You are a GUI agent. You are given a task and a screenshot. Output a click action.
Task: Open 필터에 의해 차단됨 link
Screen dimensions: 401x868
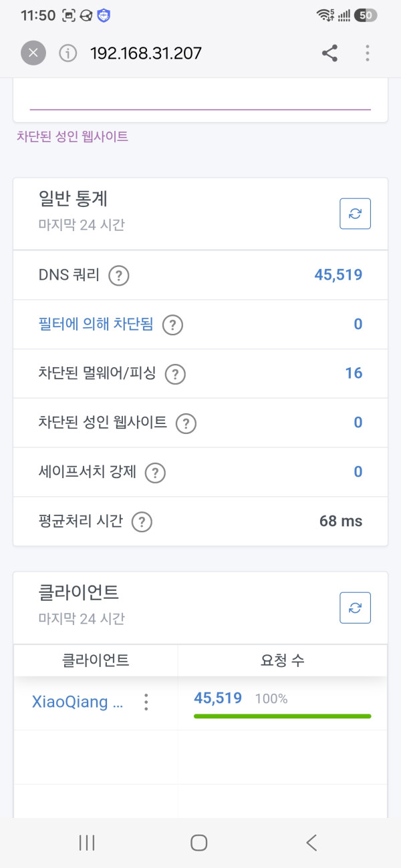(96, 324)
